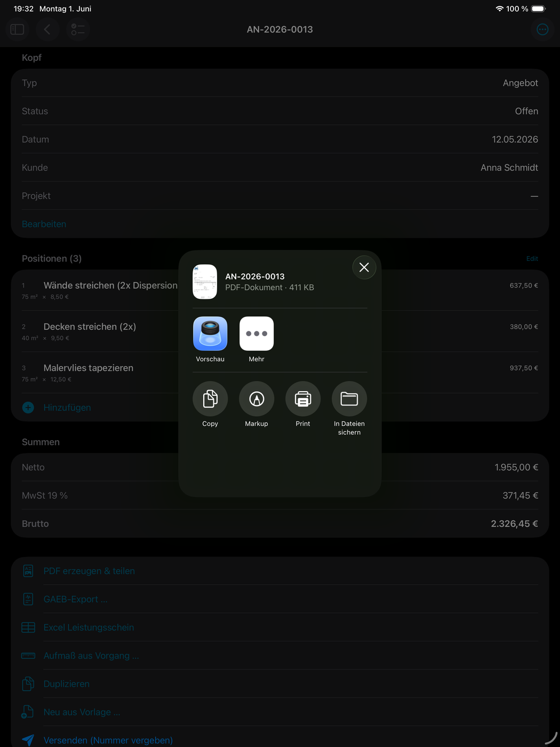Click the GAEB-Export file icon
The height and width of the screenshot is (747, 560).
pos(28,599)
